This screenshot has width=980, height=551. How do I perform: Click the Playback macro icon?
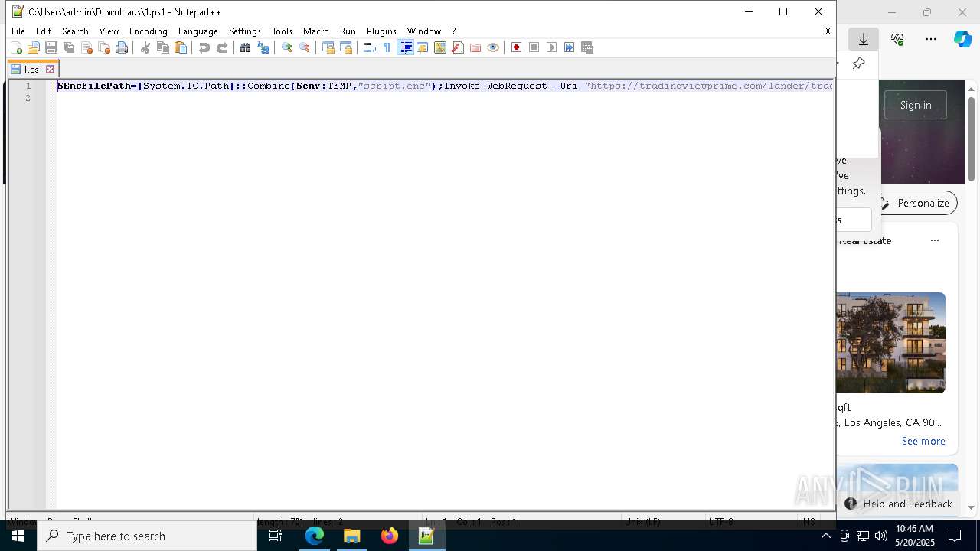click(x=551, y=47)
